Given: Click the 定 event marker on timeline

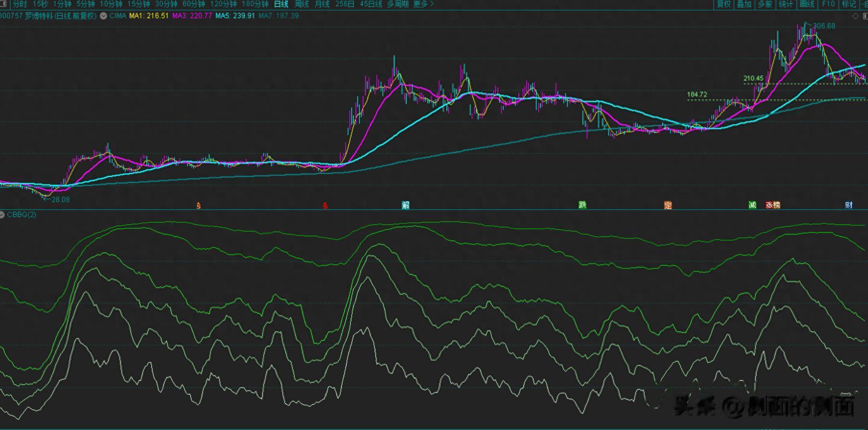Looking at the screenshot, I should [x=668, y=205].
